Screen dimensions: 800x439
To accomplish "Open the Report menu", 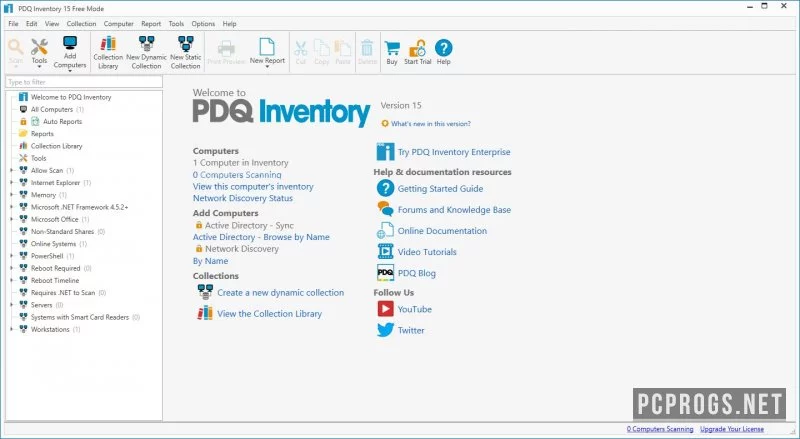I will pyautogui.click(x=151, y=23).
